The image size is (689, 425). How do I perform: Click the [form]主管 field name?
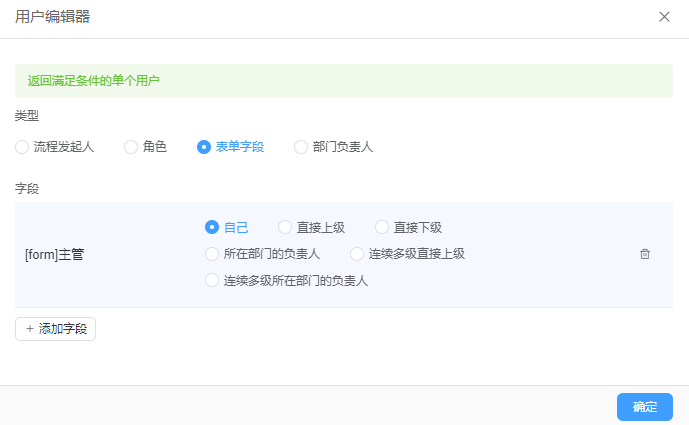pyautogui.click(x=54, y=255)
